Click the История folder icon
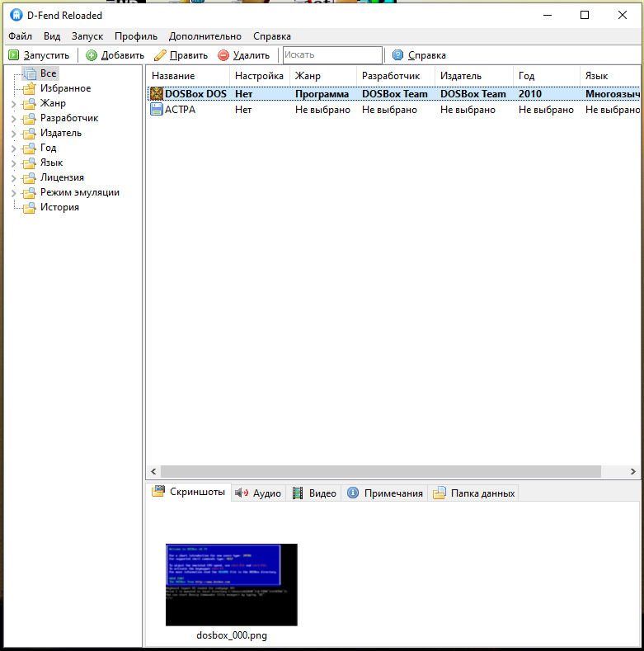644x651 pixels. [x=29, y=207]
